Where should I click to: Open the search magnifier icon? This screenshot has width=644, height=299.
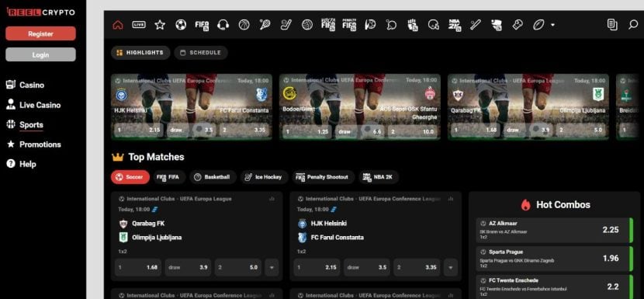click(x=633, y=25)
